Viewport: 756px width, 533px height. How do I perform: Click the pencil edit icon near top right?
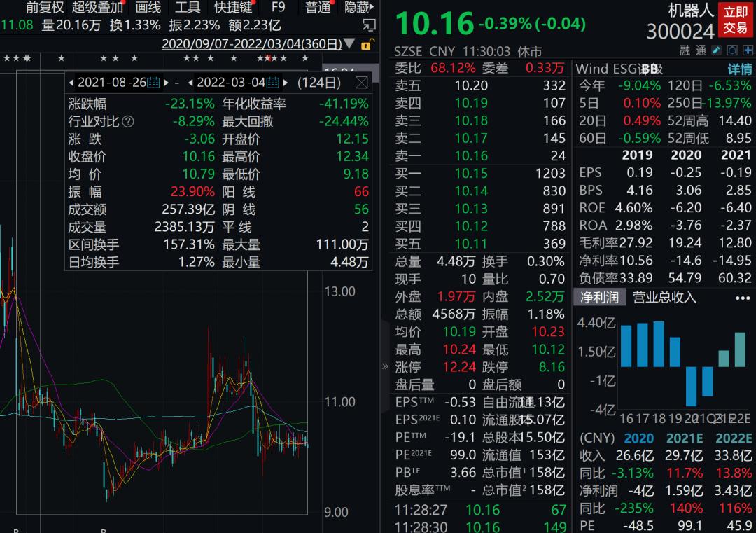pyautogui.click(x=716, y=50)
